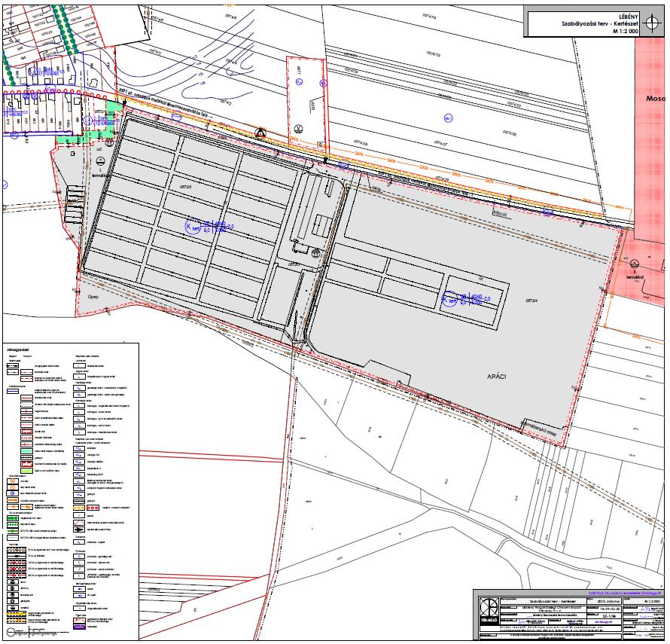Click the red-circles swatch in the legend
670x644 pixels.
(x=93, y=508)
